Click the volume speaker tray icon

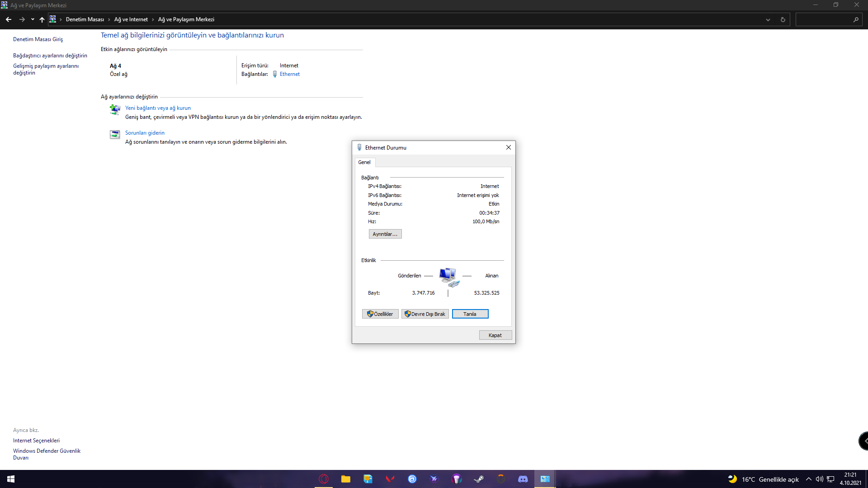click(x=819, y=479)
